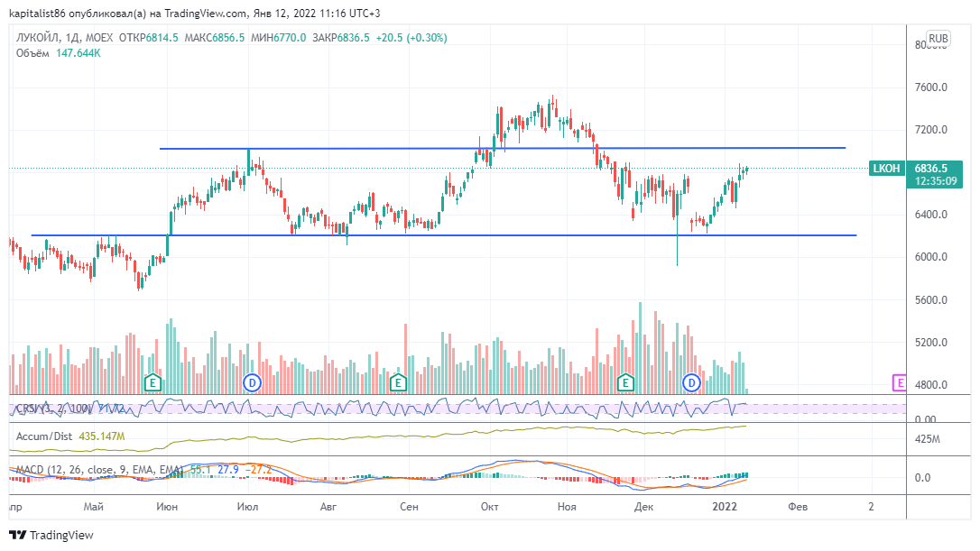
Task: Click the volume value 147.644K
Action: tap(79, 53)
